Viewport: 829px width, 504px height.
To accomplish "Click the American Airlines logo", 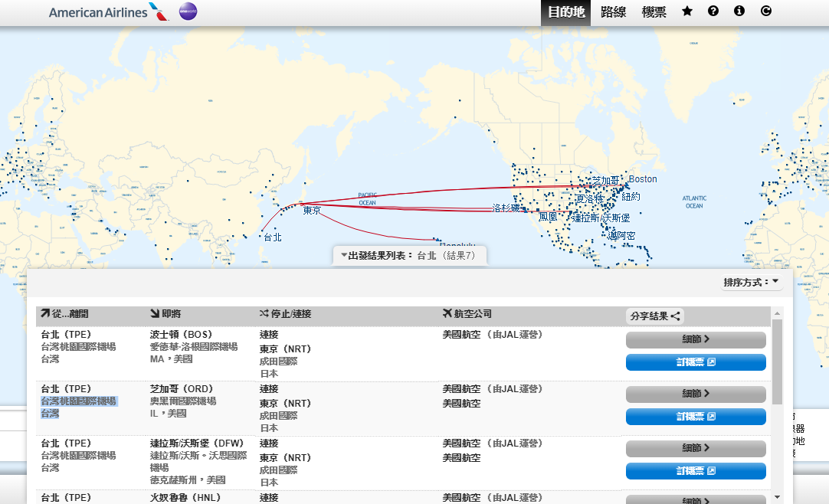I will (x=109, y=12).
